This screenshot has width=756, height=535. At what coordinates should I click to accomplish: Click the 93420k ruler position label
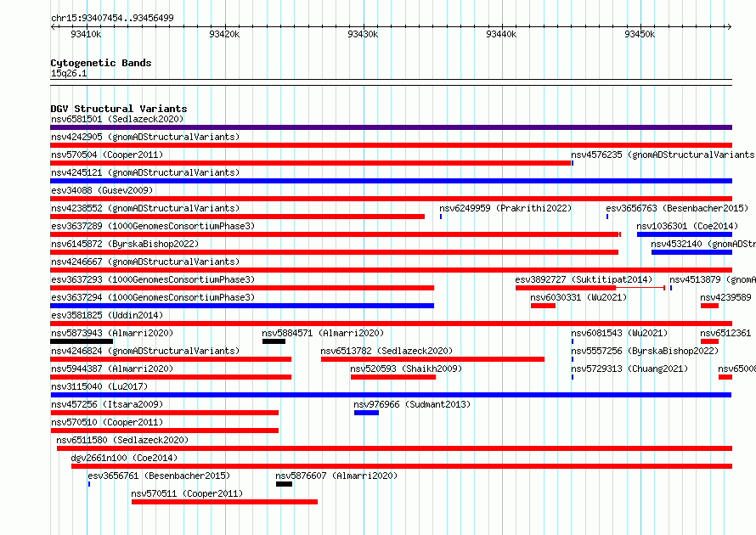[x=224, y=34]
